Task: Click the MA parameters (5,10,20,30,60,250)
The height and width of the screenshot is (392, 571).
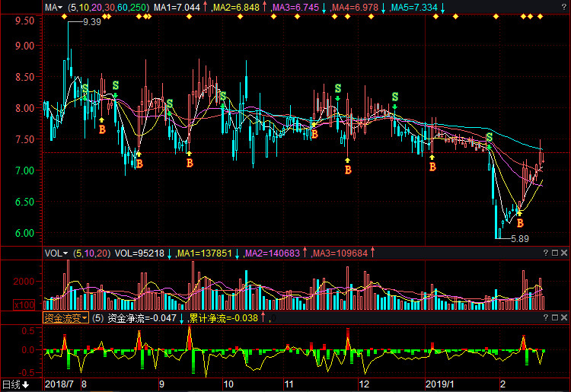Action: pos(109,7)
